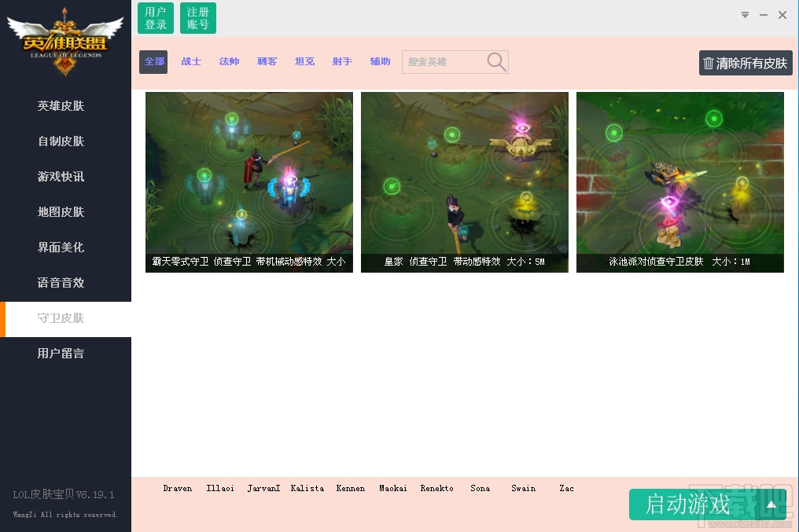Open 界面美化 in sidebar
This screenshot has width=799, height=532.
click(66, 248)
